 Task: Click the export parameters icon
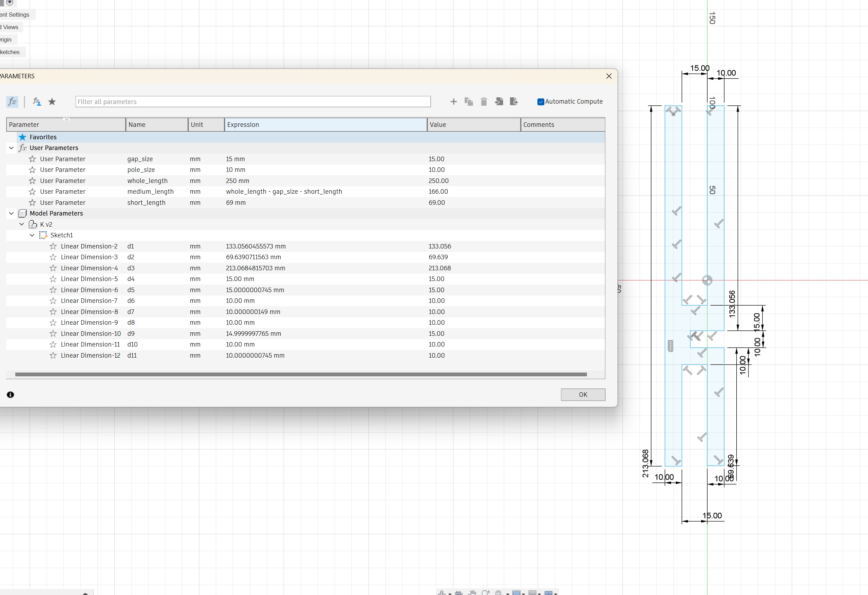tap(514, 102)
